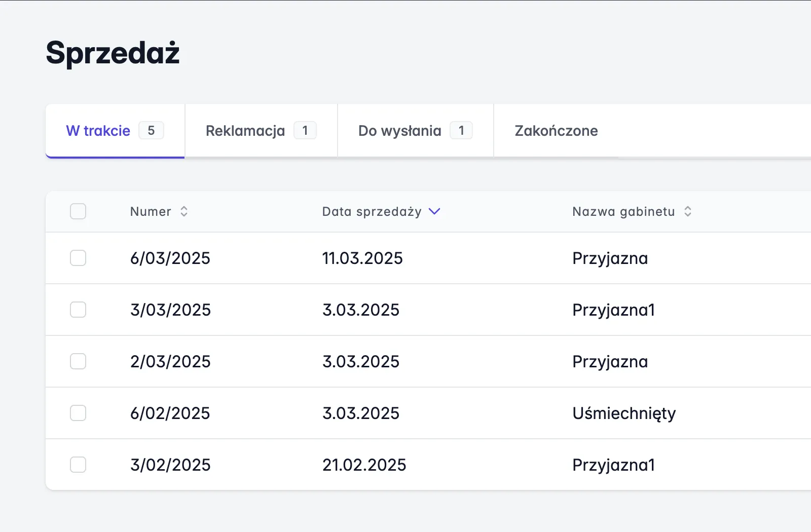Open the Uśmiechnięty gabinet entry
Viewport: 811px width, 532px height.
pos(624,413)
